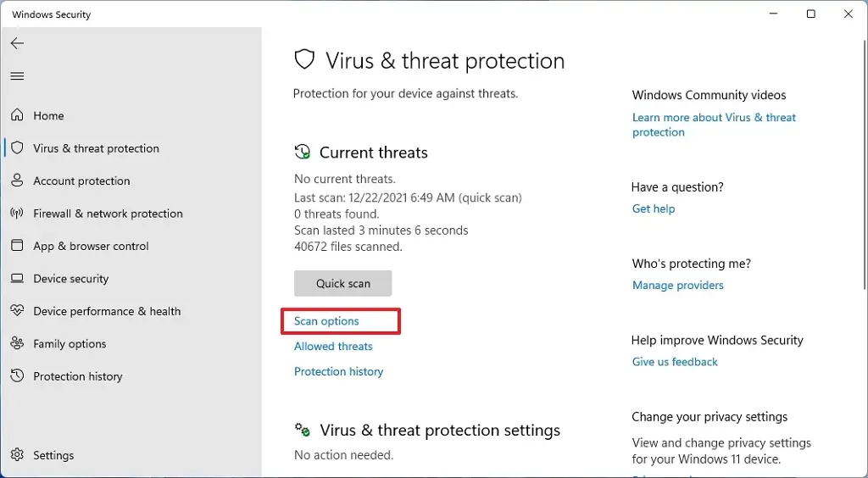Click the vertical scrollbar on the right
This screenshot has height=478, width=868.
[865, 166]
